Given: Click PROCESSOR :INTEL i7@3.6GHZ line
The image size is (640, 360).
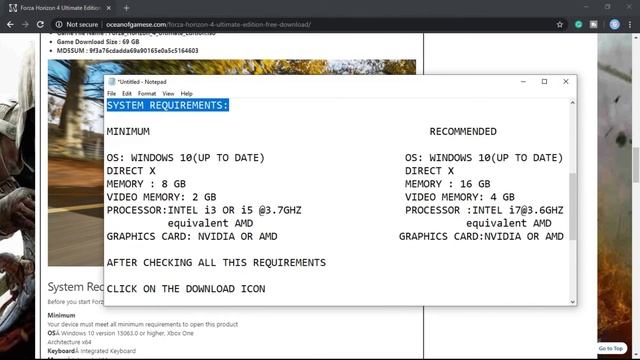Looking at the screenshot, I should point(484,210).
